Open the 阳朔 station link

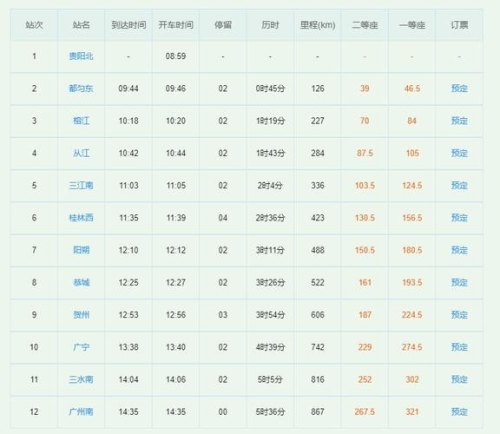pos(81,250)
